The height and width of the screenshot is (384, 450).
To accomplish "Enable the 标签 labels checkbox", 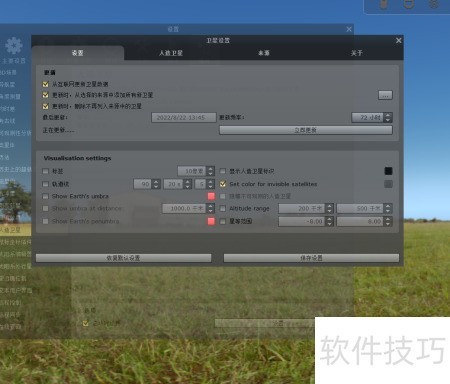I will click(46, 171).
